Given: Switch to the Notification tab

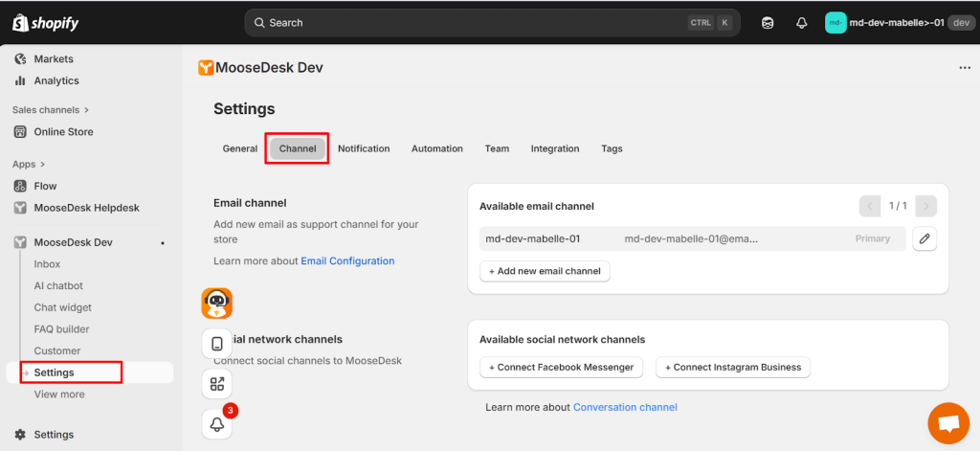Looking at the screenshot, I should point(364,149).
